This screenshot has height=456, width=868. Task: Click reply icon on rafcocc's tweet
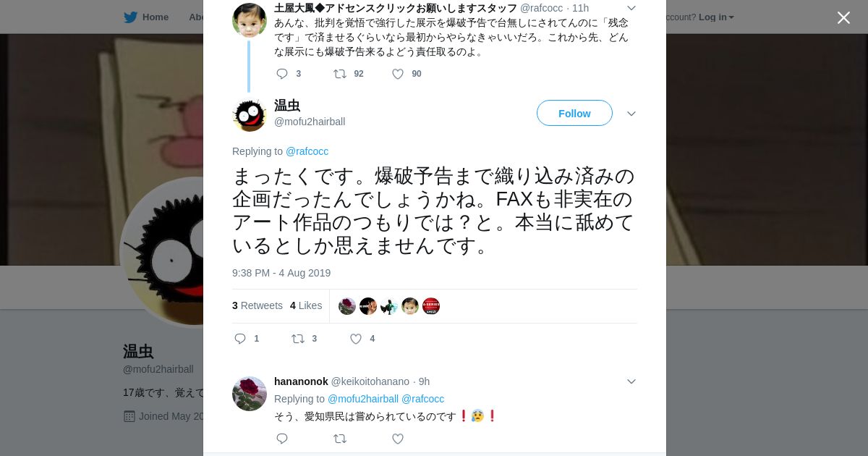pyautogui.click(x=282, y=74)
